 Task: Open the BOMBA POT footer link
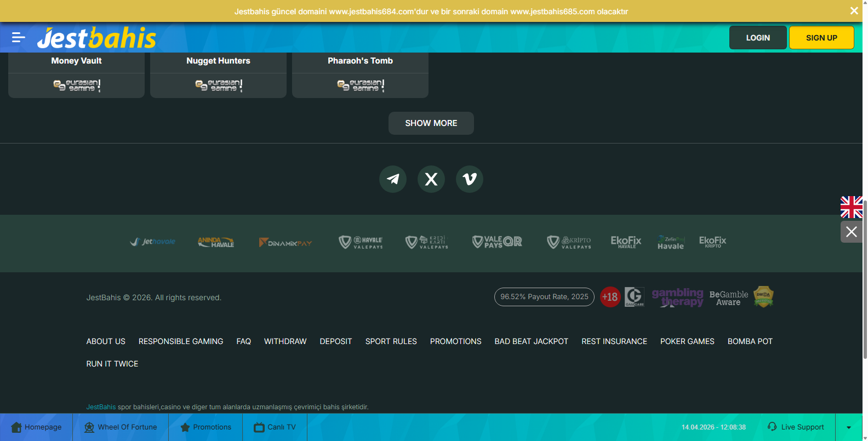[750, 341]
